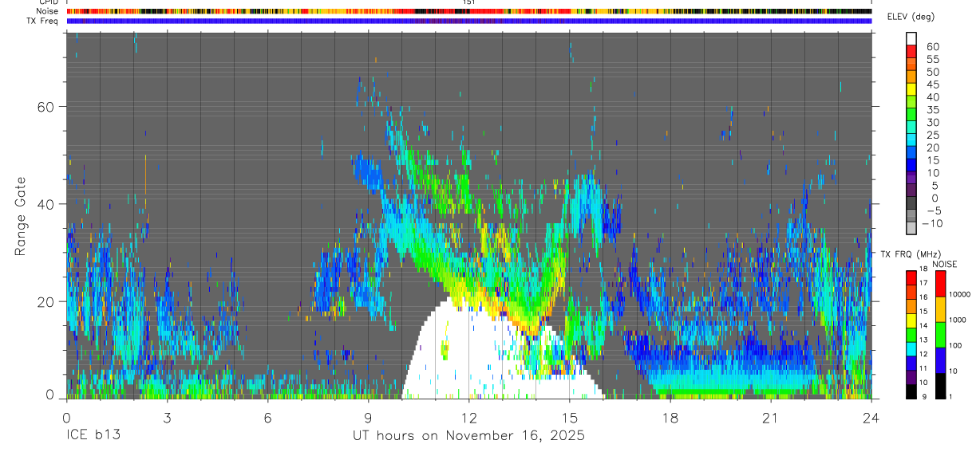The height and width of the screenshot is (452, 980).
Task: Click the x-axis tick label "18"
Action: pos(670,417)
